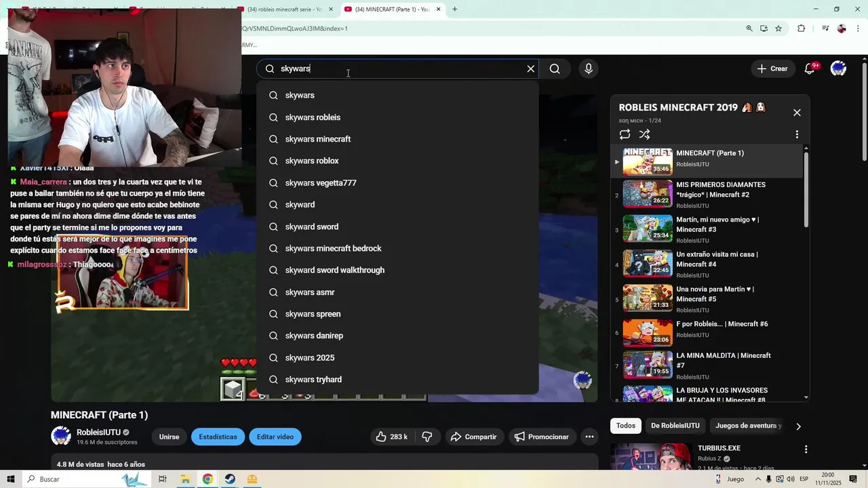The image size is (868, 488).
Task: Open RobleisIUTU channel avatar
Action: click(61, 436)
